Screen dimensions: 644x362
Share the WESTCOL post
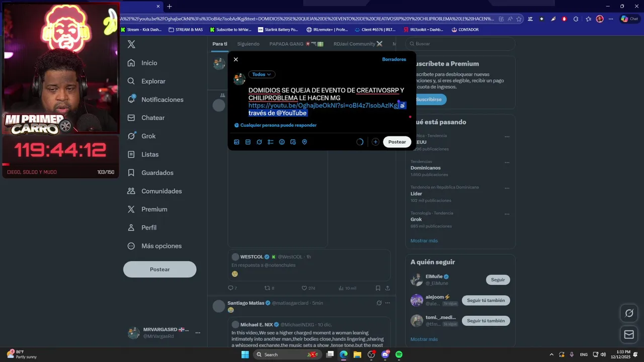tap(387, 288)
